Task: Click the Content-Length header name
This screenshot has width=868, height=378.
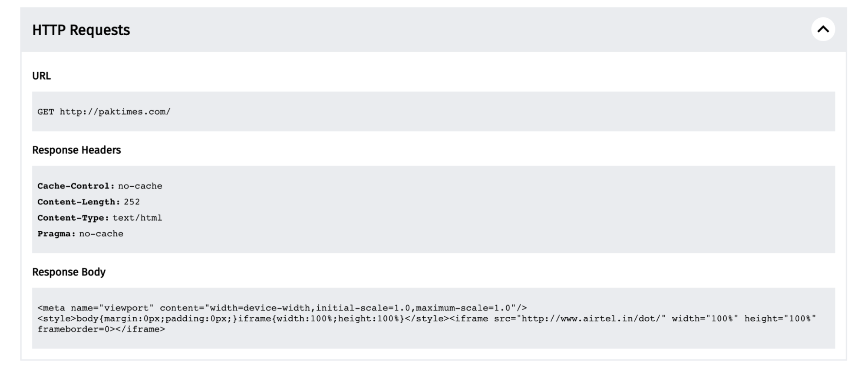Action: tap(79, 202)
